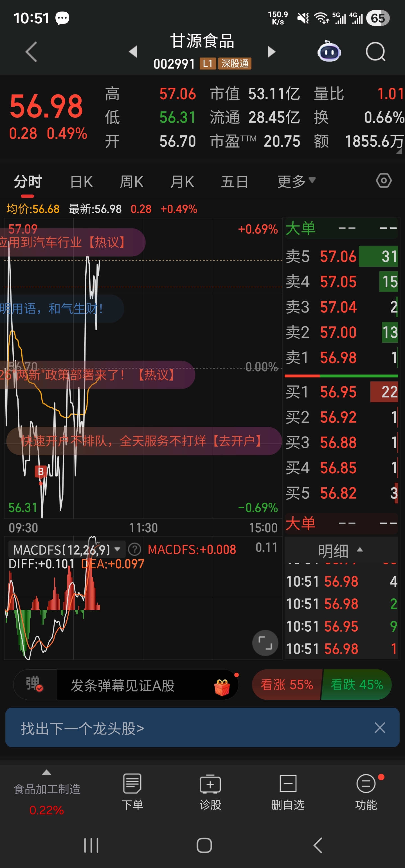Open '两新'政策部署来了 danmaku message
Viewport: 405px width, 868px height.
97,375
